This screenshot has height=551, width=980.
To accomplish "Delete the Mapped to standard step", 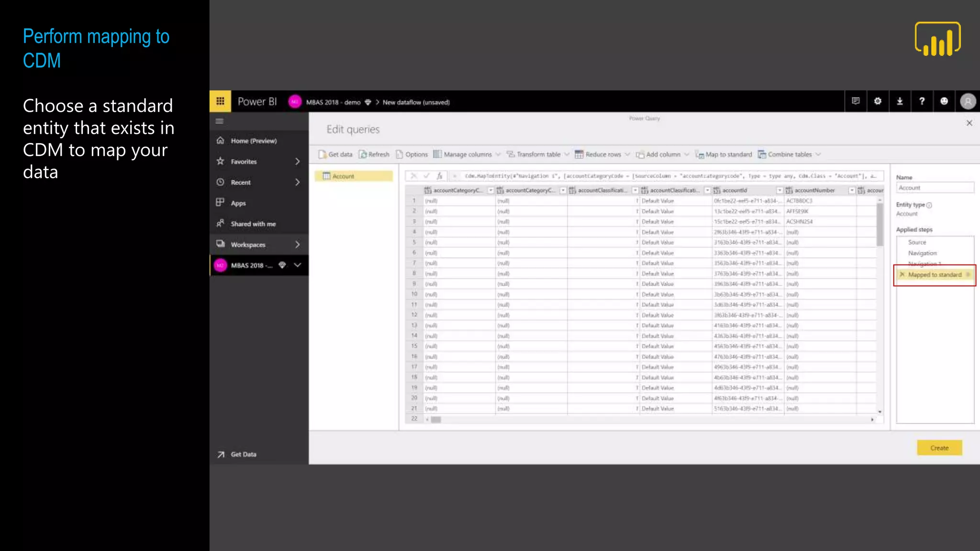I will 902,275.
